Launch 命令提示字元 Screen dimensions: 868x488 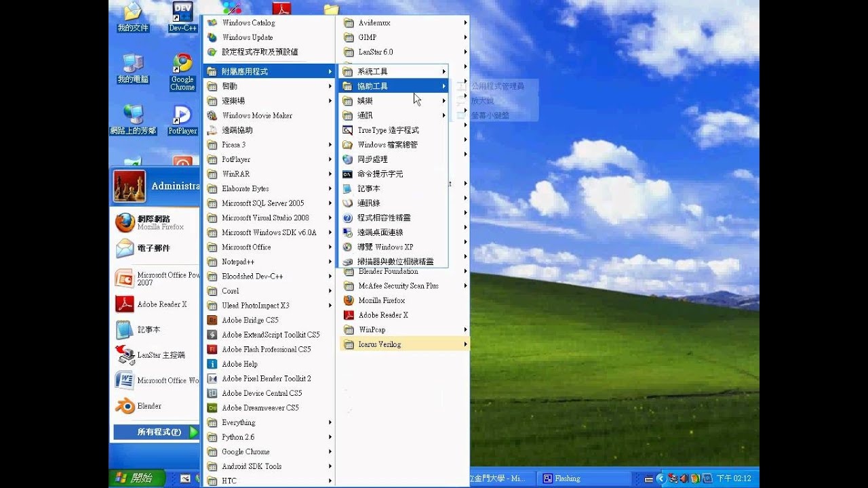coord(393,174)
